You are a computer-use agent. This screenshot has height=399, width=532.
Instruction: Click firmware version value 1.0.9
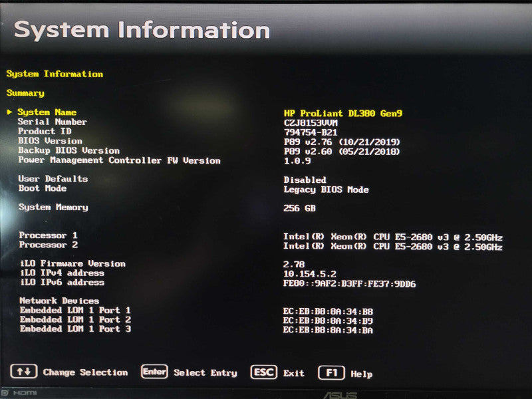coord(297,161)
